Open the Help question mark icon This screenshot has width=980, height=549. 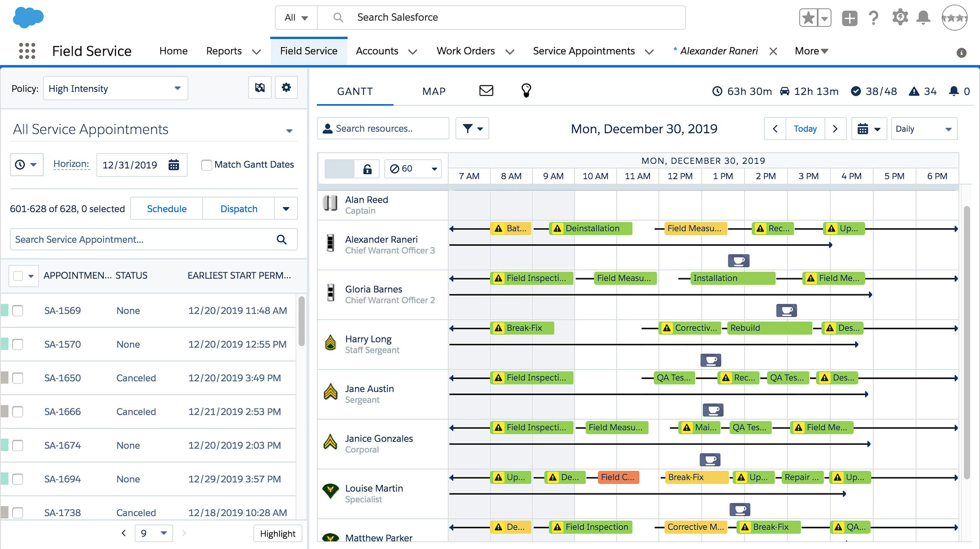point(874,18)
